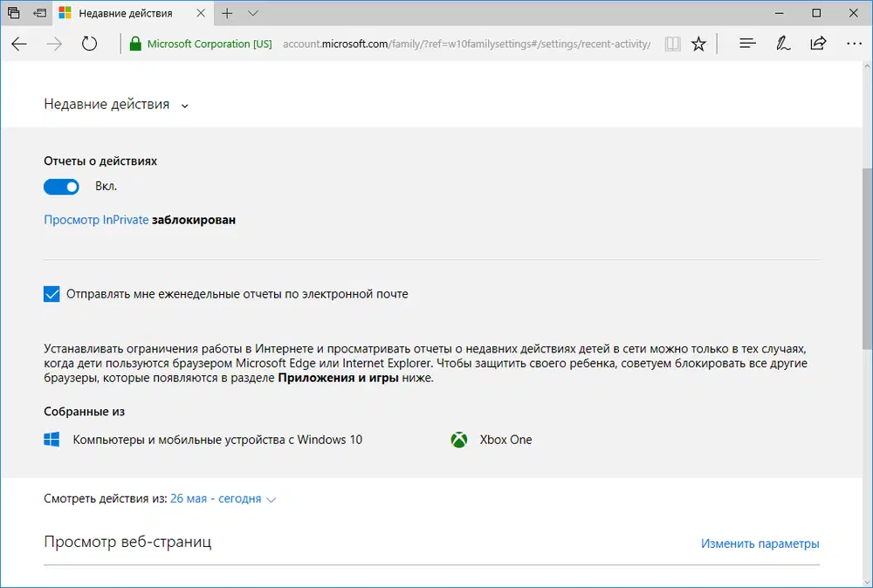Click the green security padlock icon

click(x=135, y=44)
